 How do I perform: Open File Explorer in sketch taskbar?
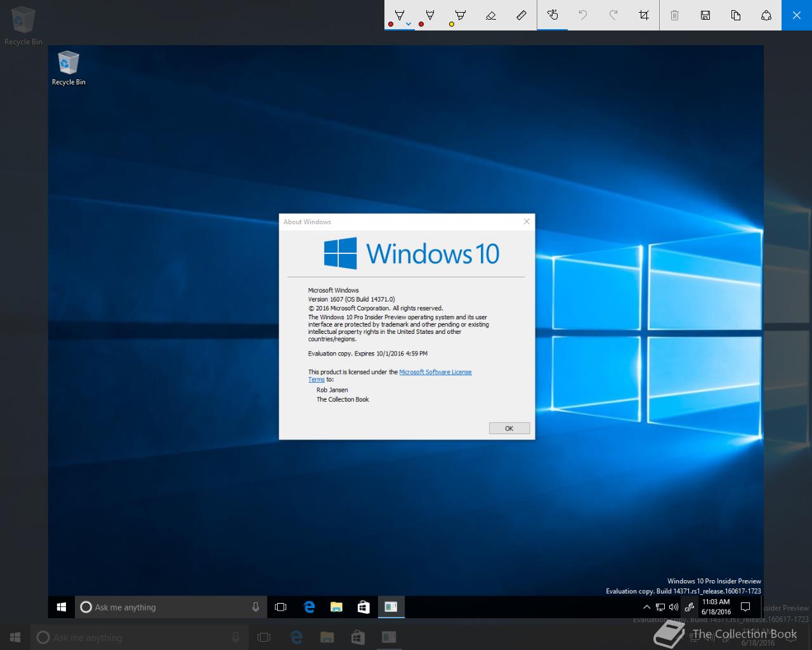pos(336,607)
